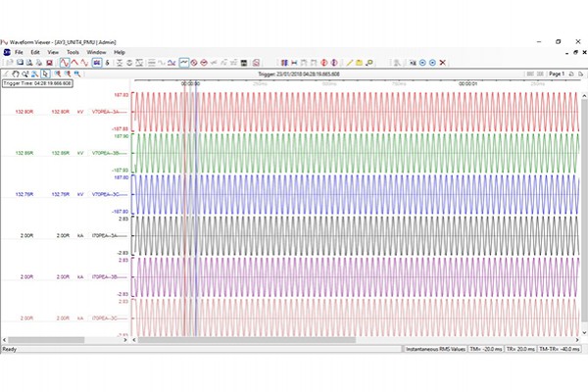The width and height of the screenshot is (588, 392).
Task: Select the arrow pointer tool
Action: (46, 73)
